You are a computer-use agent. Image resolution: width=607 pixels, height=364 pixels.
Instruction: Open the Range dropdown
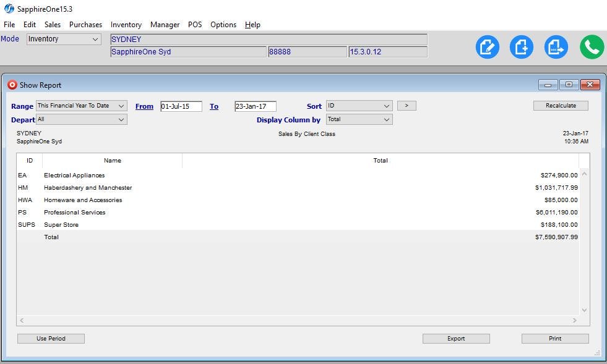[x=81, y=106]
